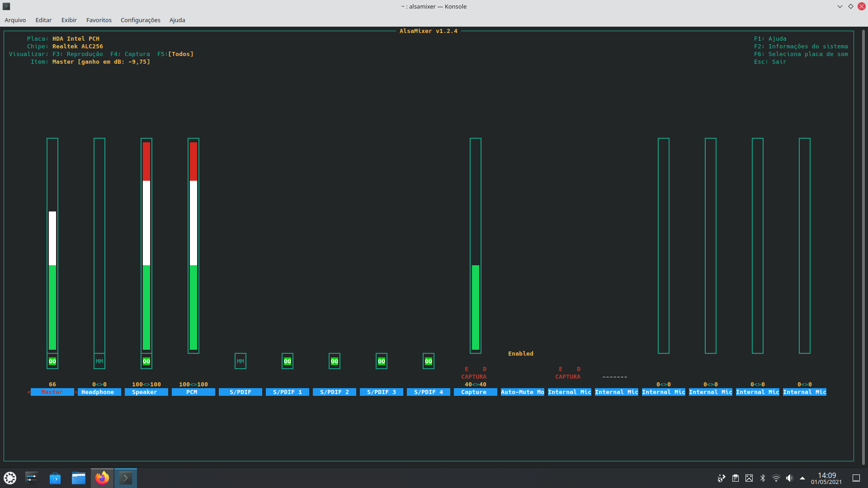Click the Esc: Sair hint

click(770, 61)
